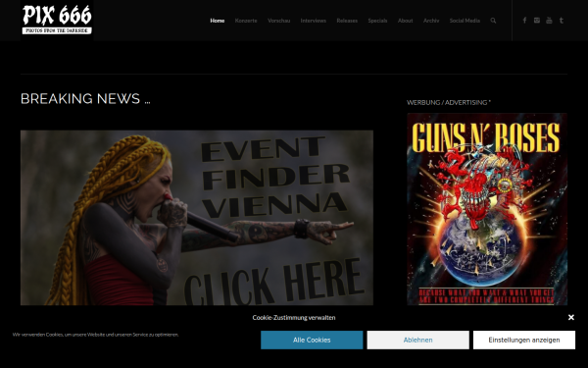
Task: Click the Cookie-Zustimmung verwalten title
Action: coord(294,317)
